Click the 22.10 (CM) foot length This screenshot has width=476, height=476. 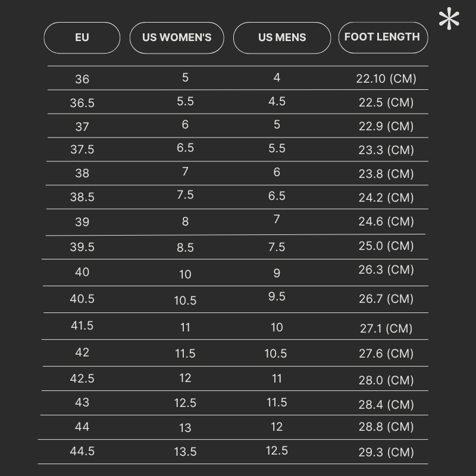tap(386, 79)
